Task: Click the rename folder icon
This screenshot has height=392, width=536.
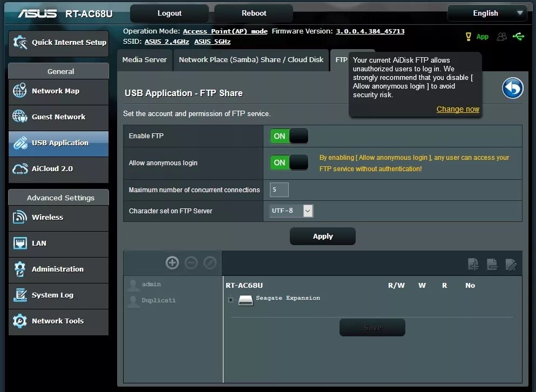Action: [x=511, y=264]
